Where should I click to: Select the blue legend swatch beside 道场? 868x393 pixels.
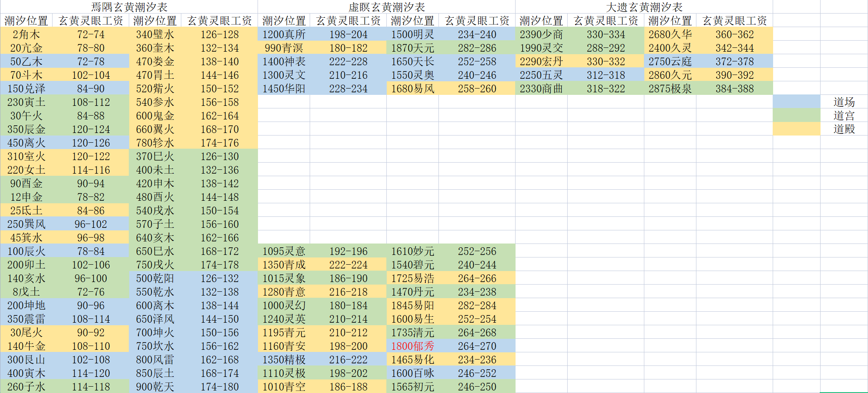pyautogui.click(x=796, y=102)
